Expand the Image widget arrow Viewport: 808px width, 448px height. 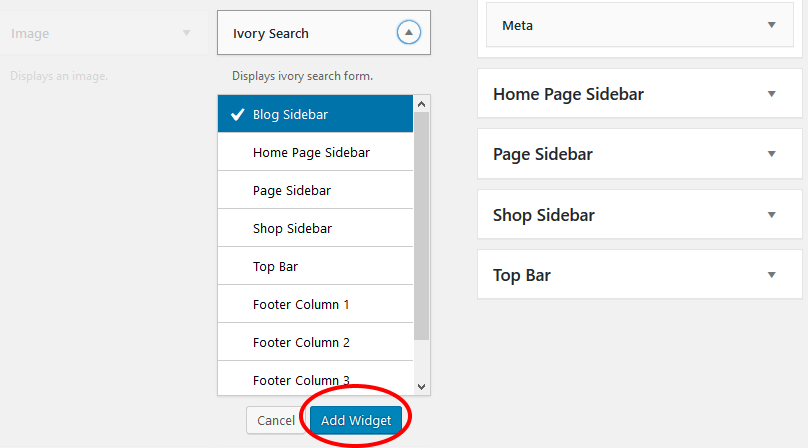(x=187, y=33)
